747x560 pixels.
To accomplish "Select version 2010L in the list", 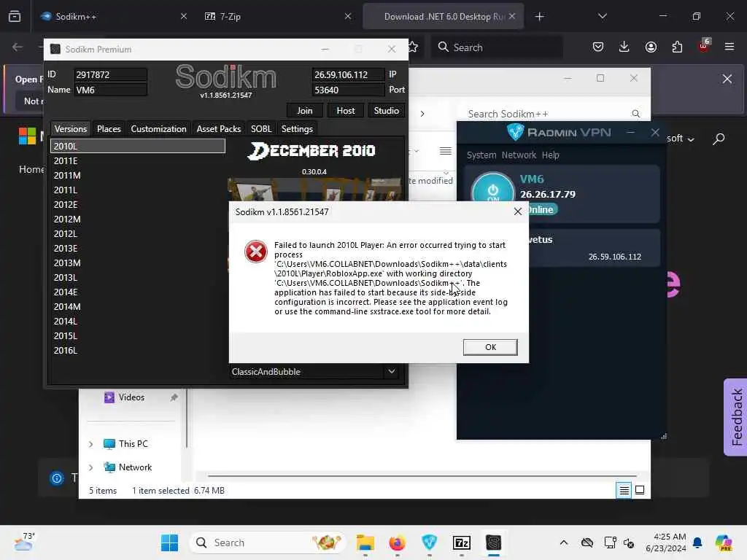I will pyautogui.click(x=138, y=146).
